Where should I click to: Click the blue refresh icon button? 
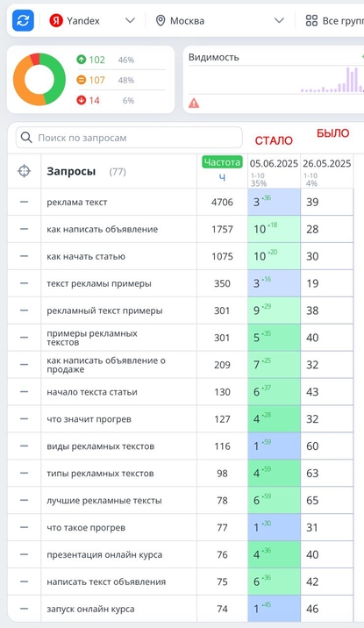click(x=23, y=20)
